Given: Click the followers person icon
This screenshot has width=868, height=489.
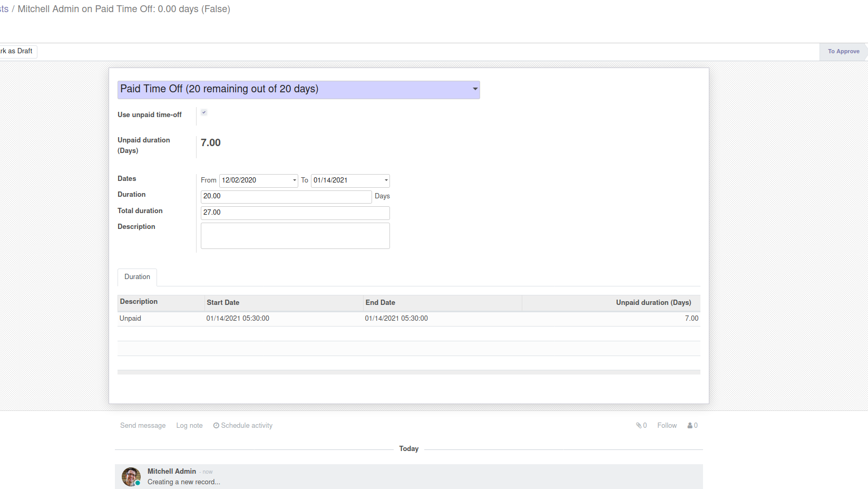Looking at the screenshot, I should [690, 426].
